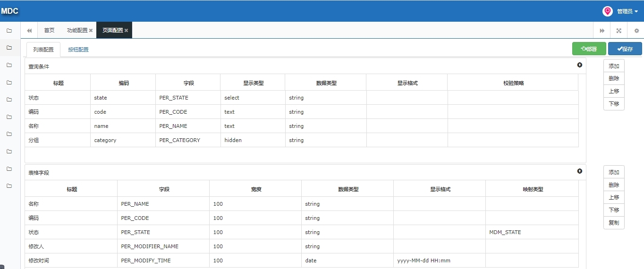
Task: Click the PER_CODE cell in 查询条件 table
Action: coord(188,112)
